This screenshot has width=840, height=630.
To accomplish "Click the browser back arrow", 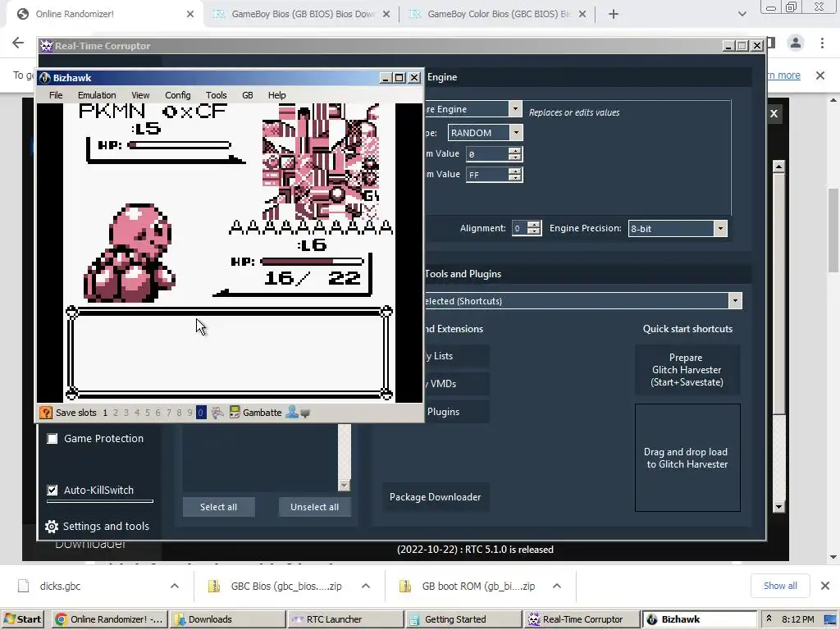I will pos(18,43).
